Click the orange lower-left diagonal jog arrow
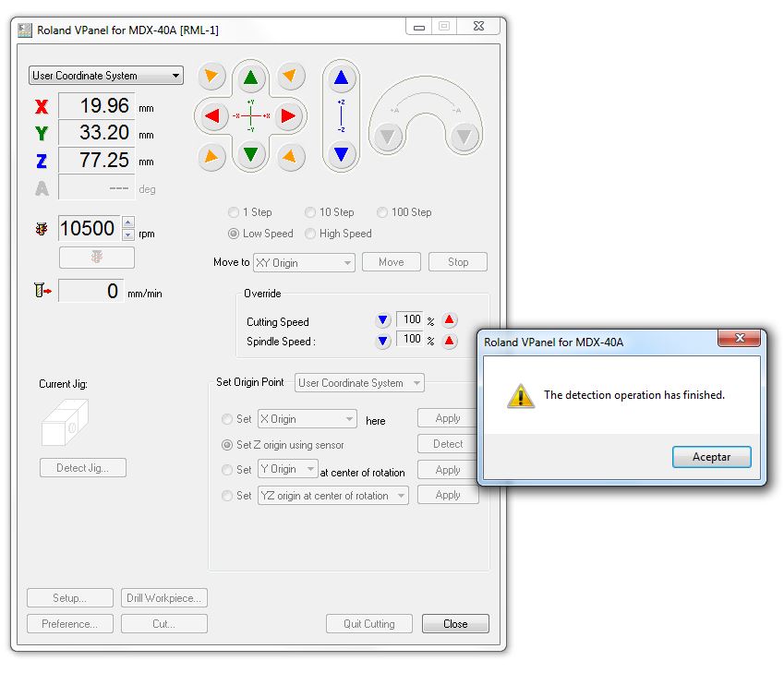 click(211, 157)
